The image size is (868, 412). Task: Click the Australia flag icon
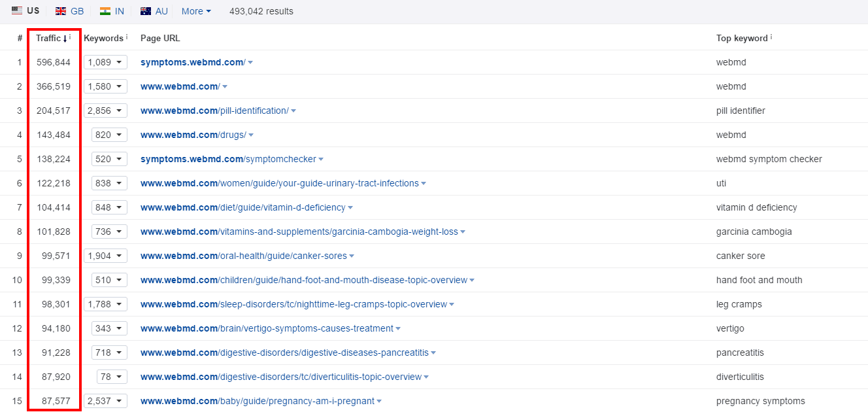[146, 11]
